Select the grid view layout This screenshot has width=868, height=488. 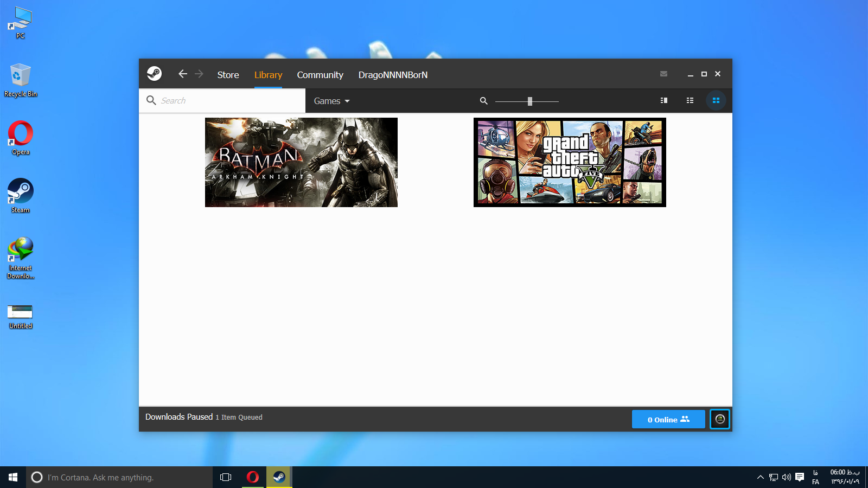click(716, 100)
